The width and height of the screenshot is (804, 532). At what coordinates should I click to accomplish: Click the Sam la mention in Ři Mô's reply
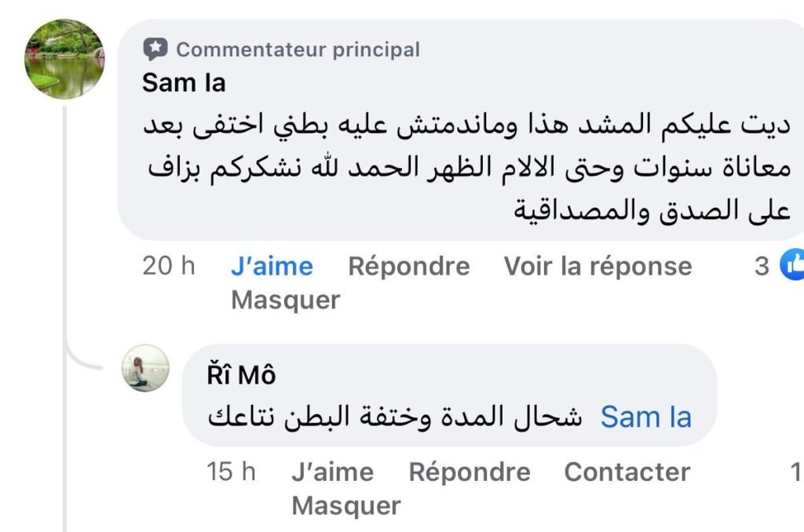[x=646, y=417]
